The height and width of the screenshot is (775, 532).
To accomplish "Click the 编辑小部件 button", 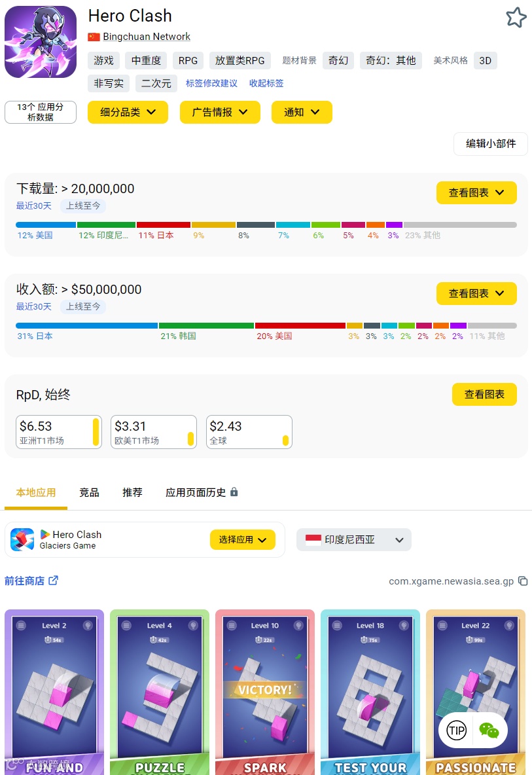I will click(x=491, y=144).
